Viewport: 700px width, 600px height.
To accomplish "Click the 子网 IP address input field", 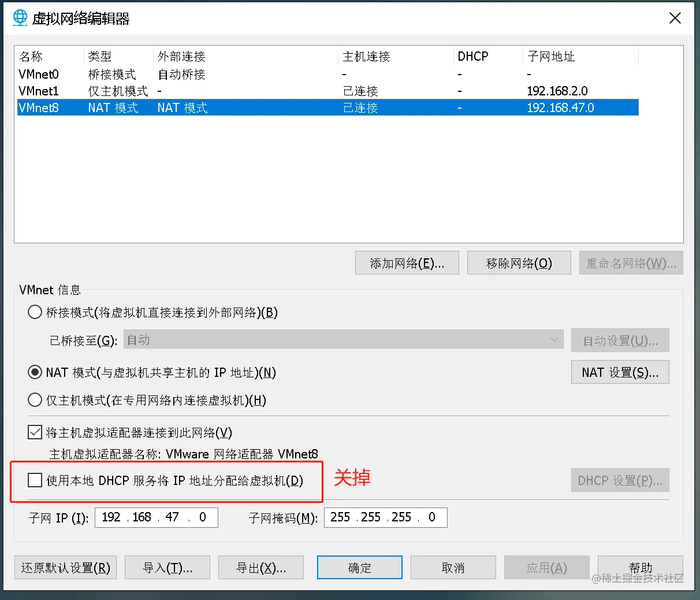I will (157, 517).
